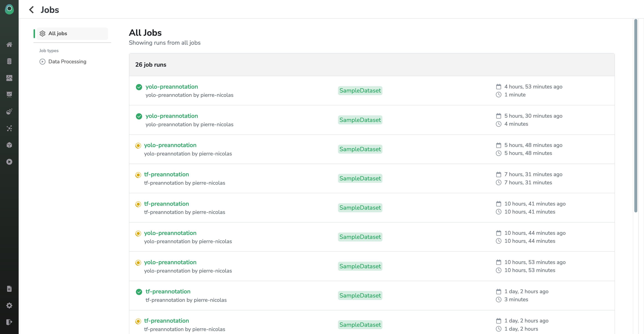Viewport: 644px width, 334px height.
Task: Open the database stack sidebar icon
Action: coord(9,61)
